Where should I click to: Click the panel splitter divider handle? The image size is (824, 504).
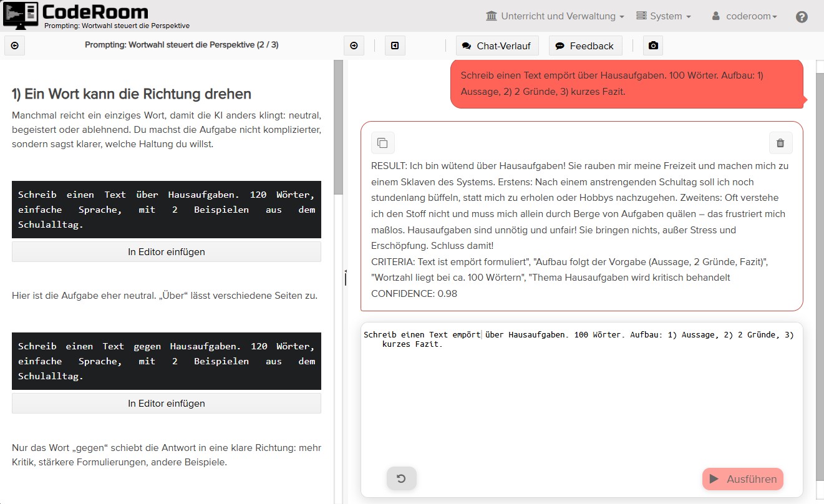[345, 278]
